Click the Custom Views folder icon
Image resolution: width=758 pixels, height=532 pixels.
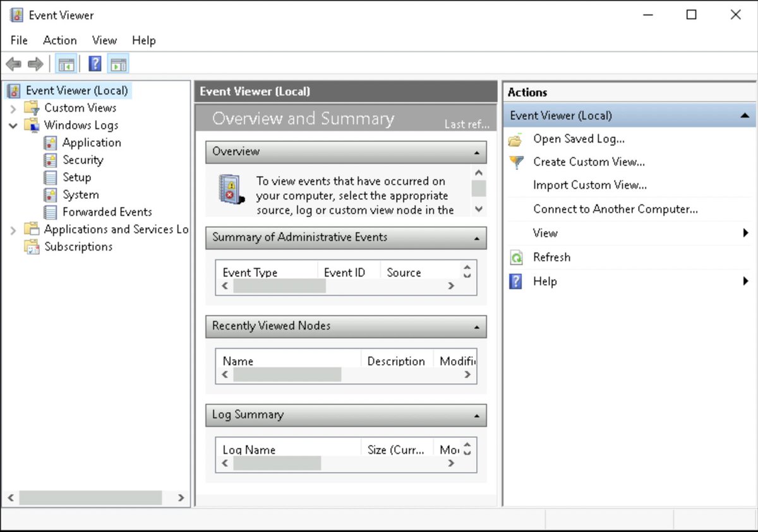[x=32, y=108]
